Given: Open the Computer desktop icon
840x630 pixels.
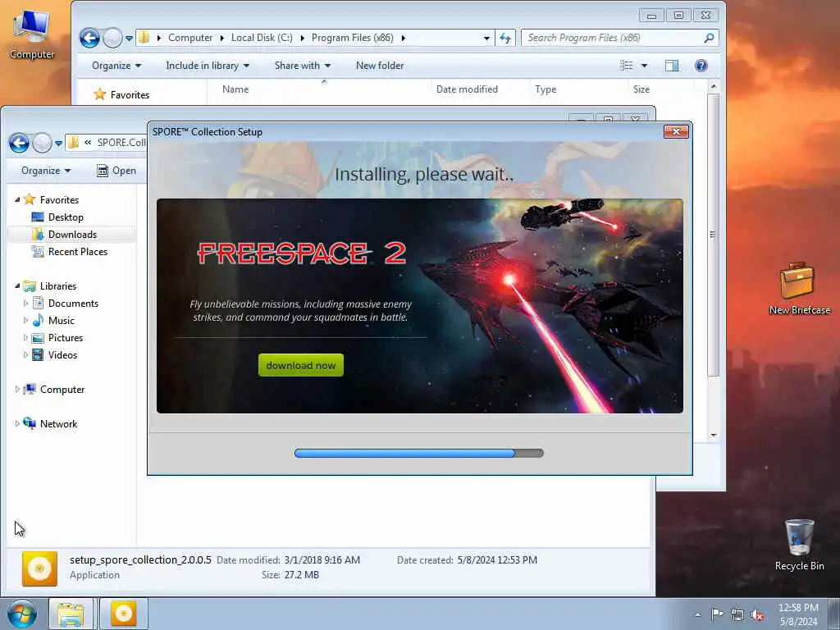Looking at the screenshot, I should 32,34.
